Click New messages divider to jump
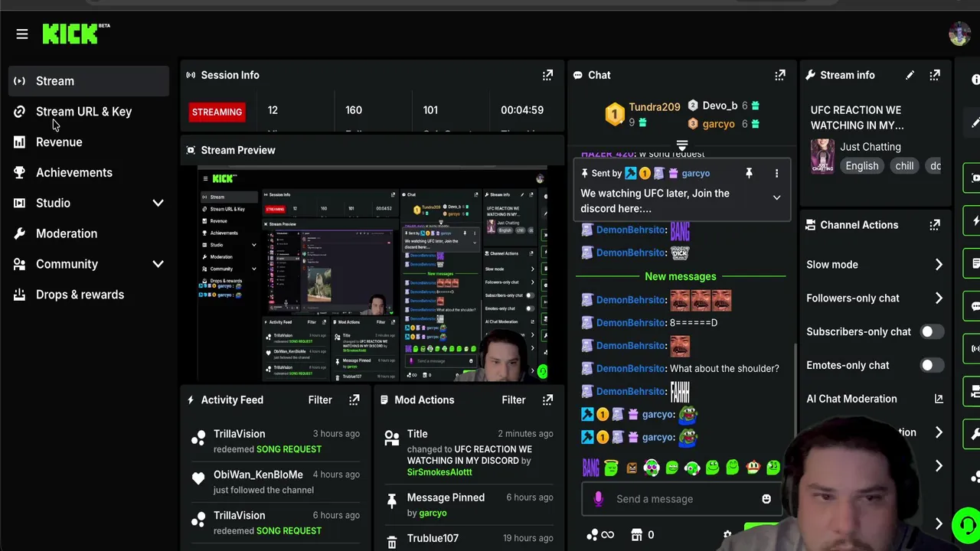 pos(681,276)
